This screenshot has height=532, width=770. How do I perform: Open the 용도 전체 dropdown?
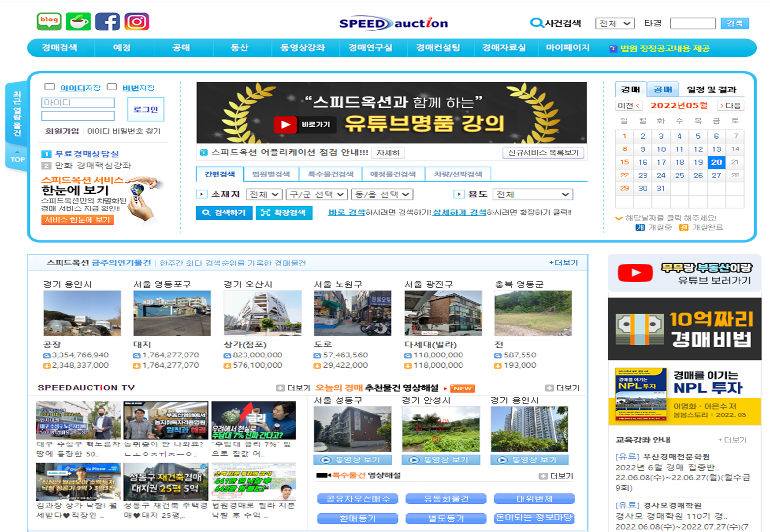pos(533,194)
